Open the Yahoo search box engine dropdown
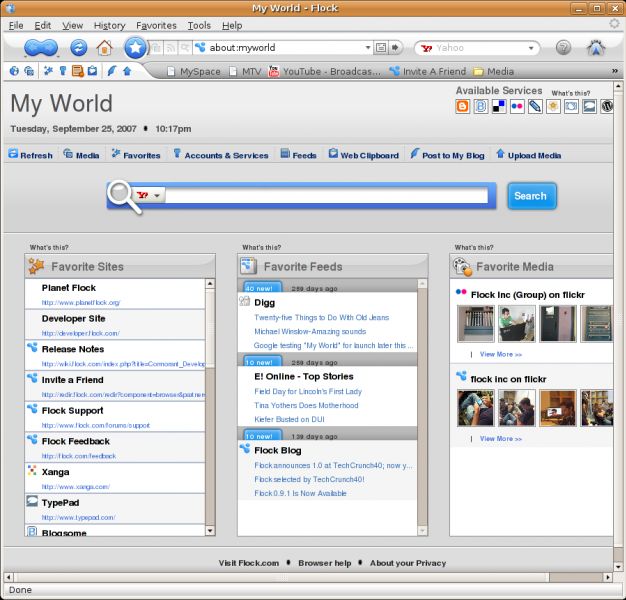 [x=531, y=48]
